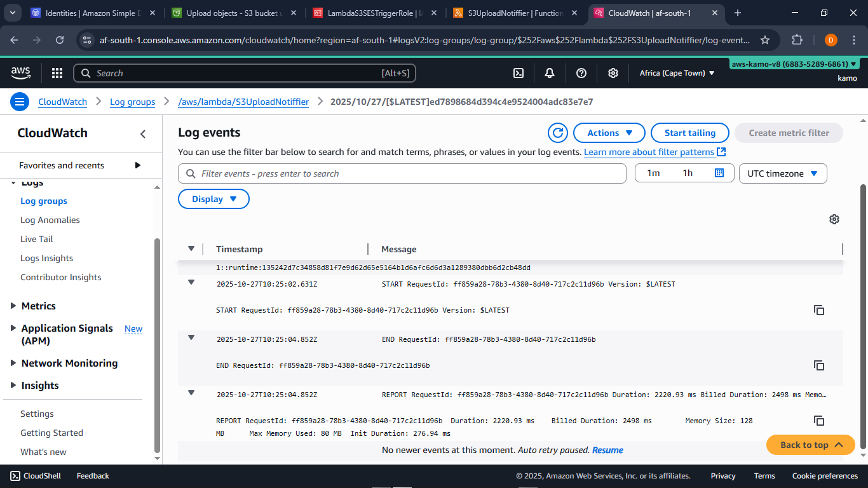868x488 pixels.
Task: Click the Start tailing button
Action: pos(689,133)
